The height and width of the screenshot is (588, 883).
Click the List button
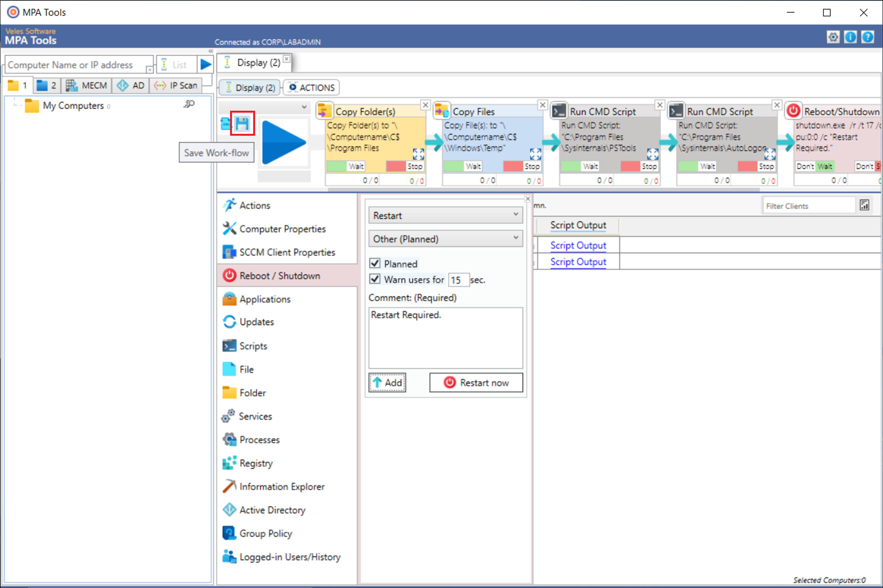(x=176, y=64)
